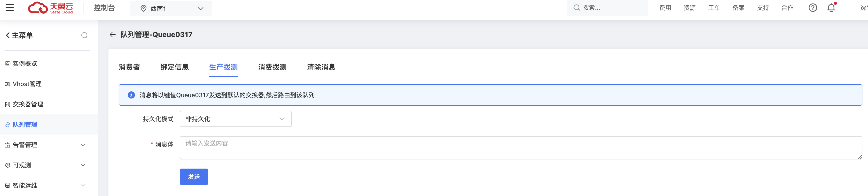868x196 pixels.
Task: Click the 实例概览 sidebar icon
Action: coord(7,64)
